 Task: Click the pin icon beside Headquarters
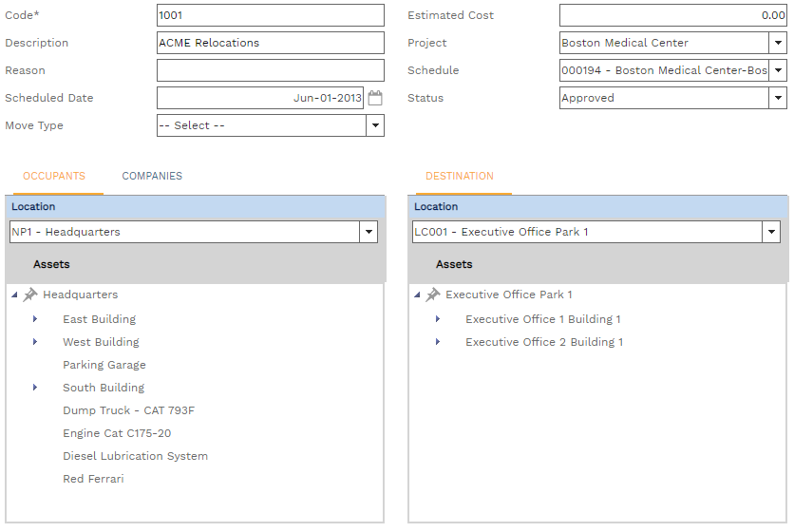pyautogui.click(x=30, y=295)
